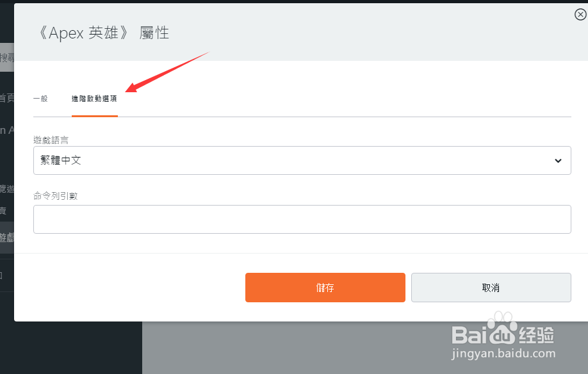The image size is (588, 374).
Task: Open the Origin Access sidebar entry
Action: pyautogui.click(x=7, y=130)
